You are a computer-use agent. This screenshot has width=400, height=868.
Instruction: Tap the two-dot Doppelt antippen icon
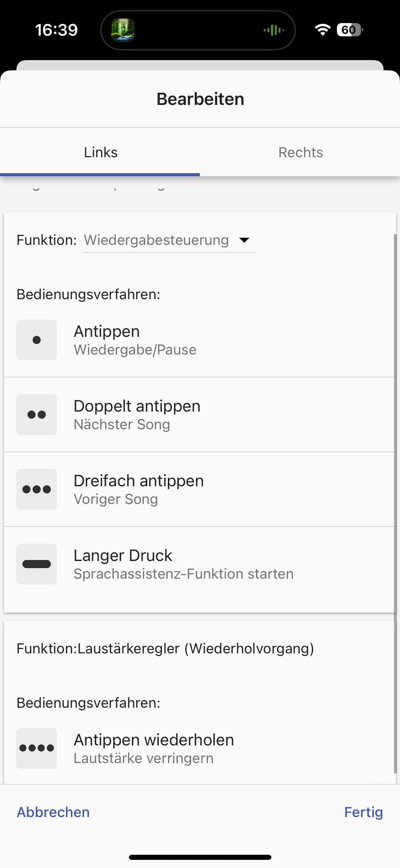[x=37, y=415]
